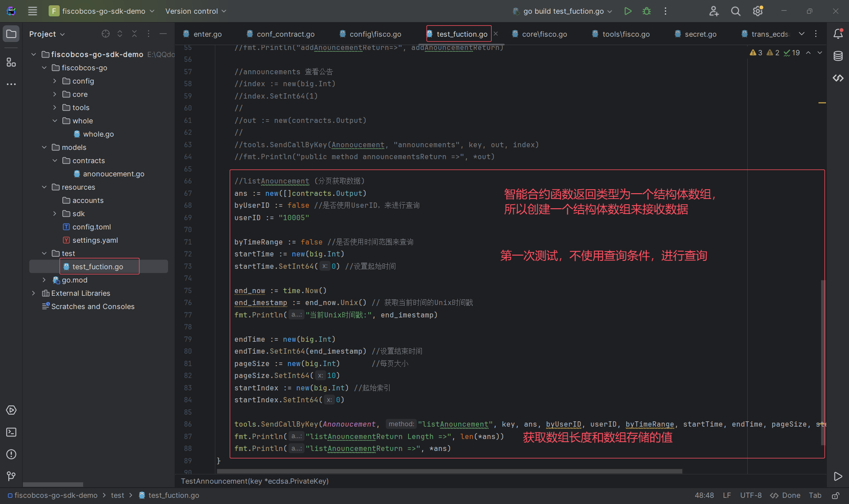This screenshot has width=849, height=504.
Task: Open the Terminal tool window
Action: (11, 432)
